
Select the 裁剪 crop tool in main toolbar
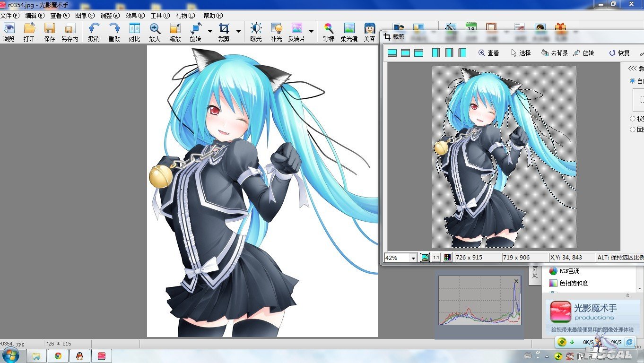coord(224,33)
